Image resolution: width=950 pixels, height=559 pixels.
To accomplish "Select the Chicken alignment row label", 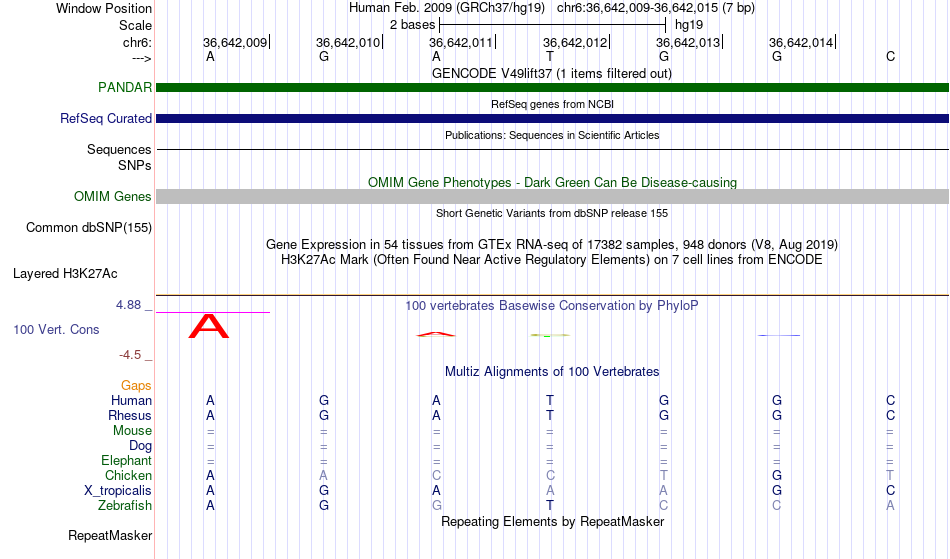I will (x=128, y=475).
